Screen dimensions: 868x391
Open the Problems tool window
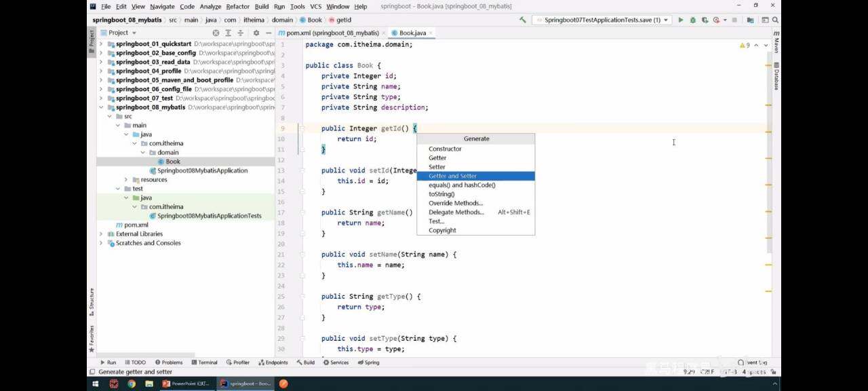[168, 362]
